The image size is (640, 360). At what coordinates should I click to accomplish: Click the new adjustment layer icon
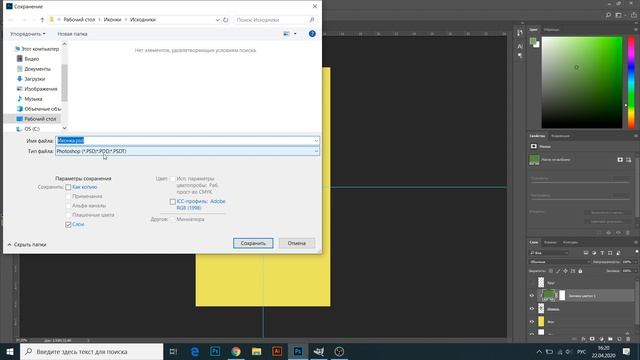click(601, 339)
